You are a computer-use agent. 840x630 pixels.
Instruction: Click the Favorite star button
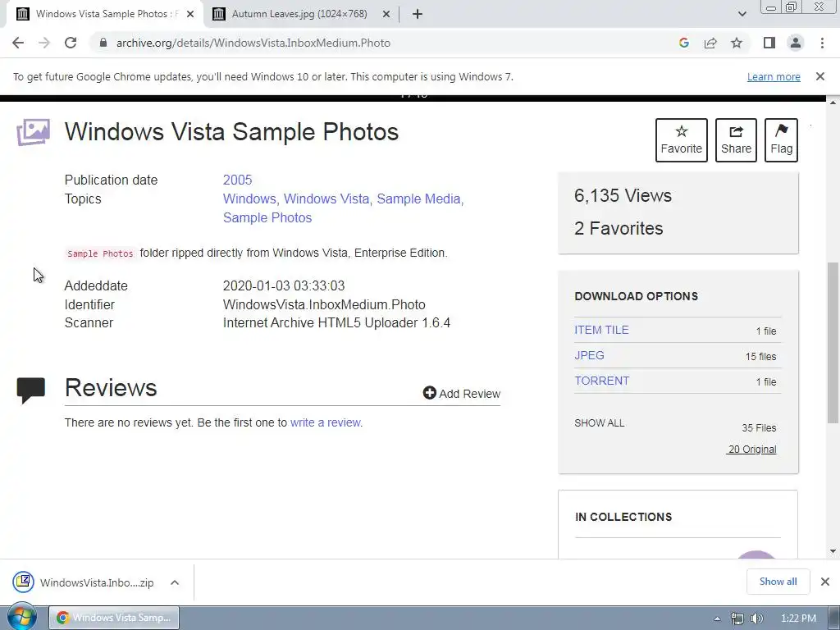pos(682,139)
